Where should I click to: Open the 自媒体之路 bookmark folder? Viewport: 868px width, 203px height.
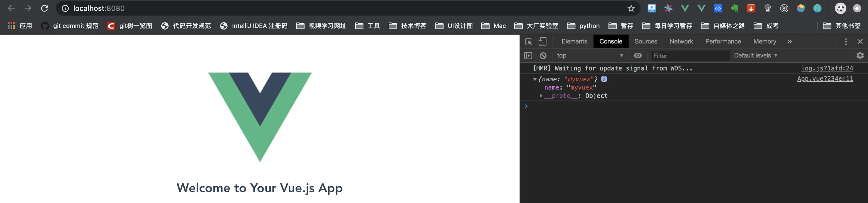pyautogui.click(x=723, y=26)
